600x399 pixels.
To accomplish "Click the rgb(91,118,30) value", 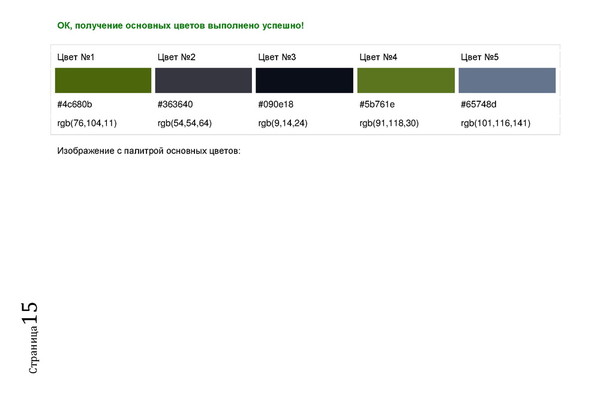I will (389, 123).
